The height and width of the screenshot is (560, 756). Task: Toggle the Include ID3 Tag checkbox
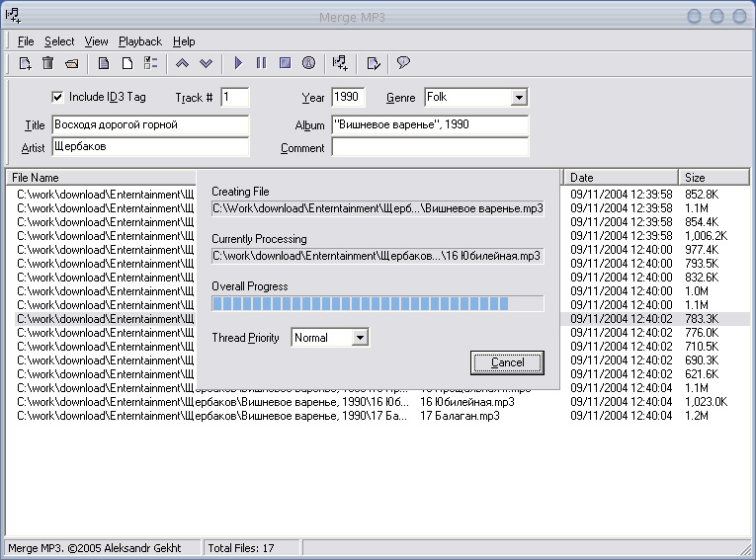[x=57, y=97]
